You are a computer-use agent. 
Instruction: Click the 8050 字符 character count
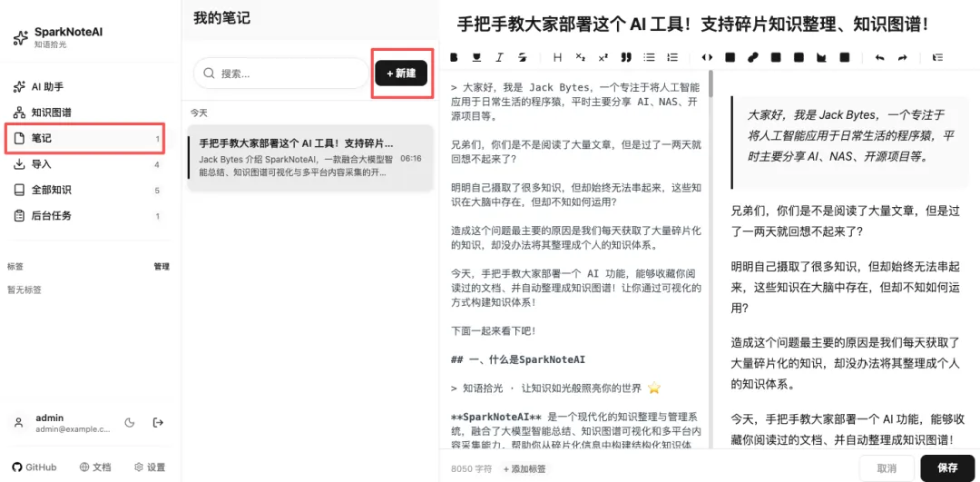click(471, 468)
